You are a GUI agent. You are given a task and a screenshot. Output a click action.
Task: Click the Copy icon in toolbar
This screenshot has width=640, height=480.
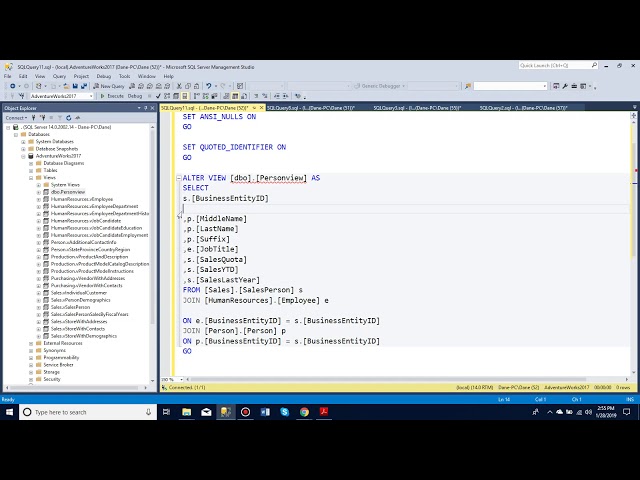[x=188, y=86]
